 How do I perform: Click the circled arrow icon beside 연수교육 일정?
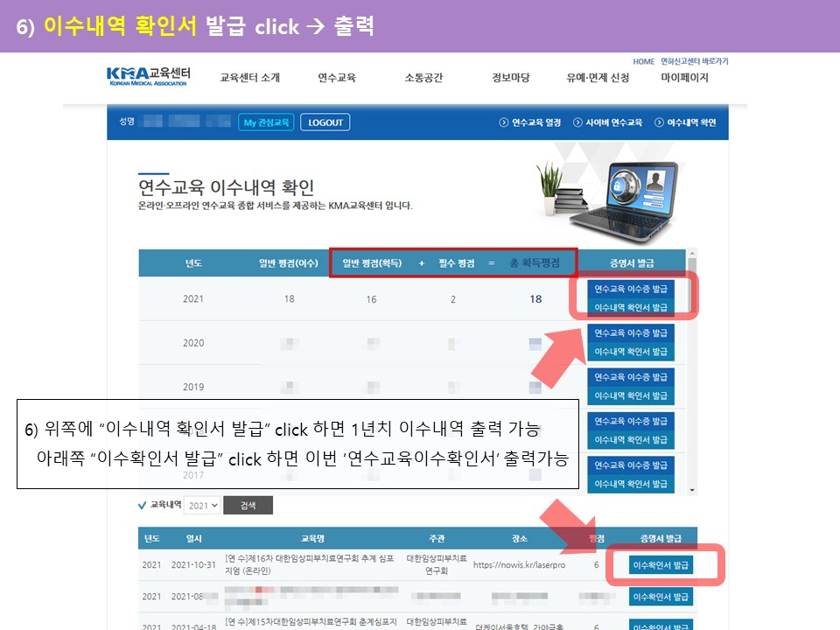point(503,122)
